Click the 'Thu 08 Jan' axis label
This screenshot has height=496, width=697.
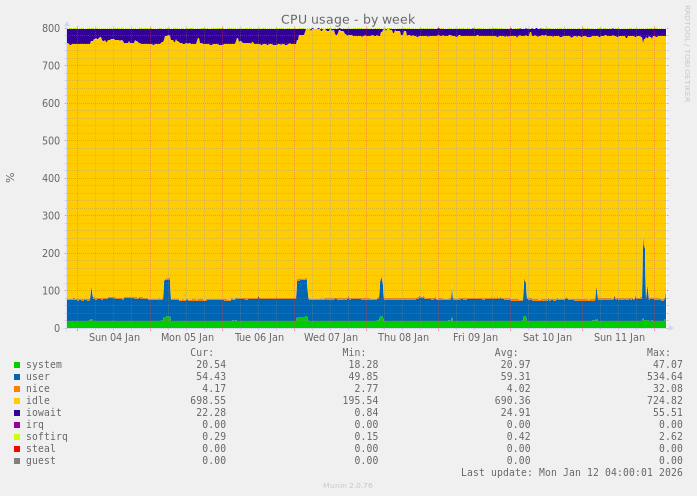tap(403, 338)
